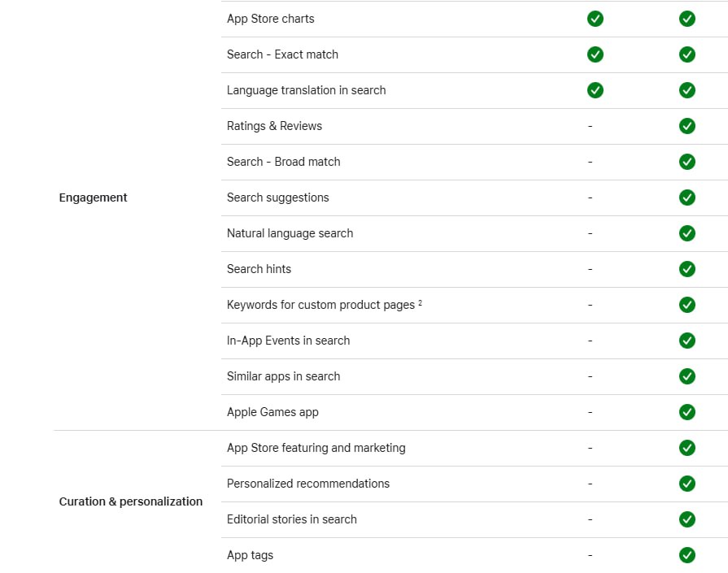Click green checkmark in App tags row
Screen dimensions: 728x573
(x=687, y=555)
